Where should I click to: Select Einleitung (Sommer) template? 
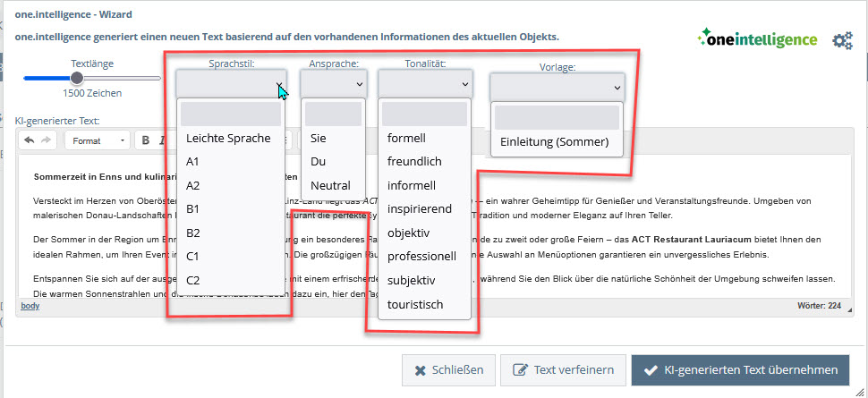point(557,141)
